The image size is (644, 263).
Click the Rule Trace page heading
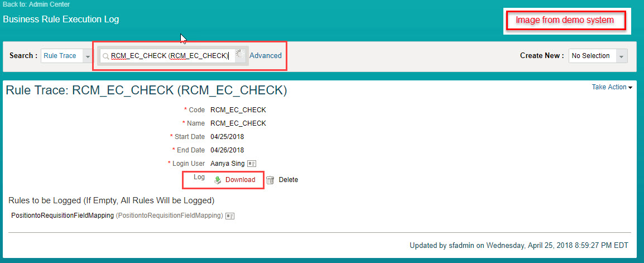146,91
